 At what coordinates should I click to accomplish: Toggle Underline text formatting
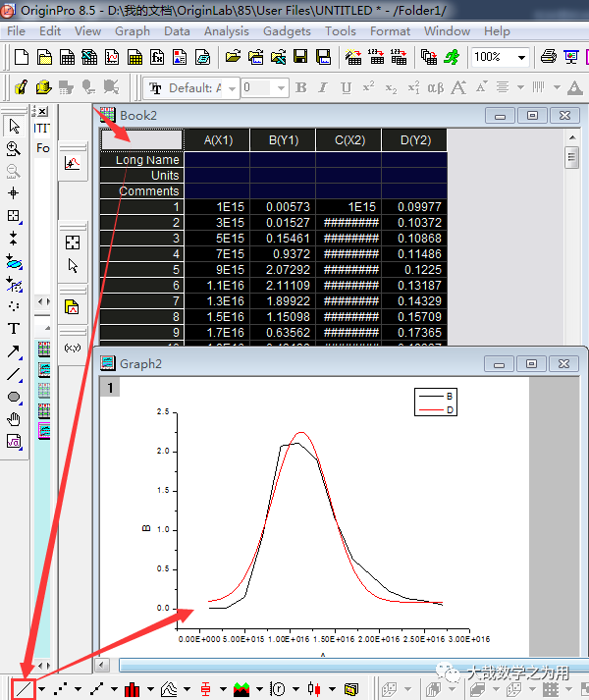345,88
